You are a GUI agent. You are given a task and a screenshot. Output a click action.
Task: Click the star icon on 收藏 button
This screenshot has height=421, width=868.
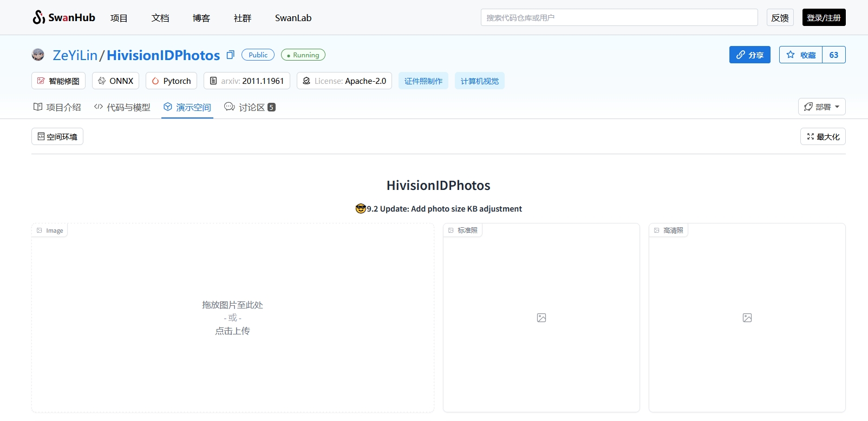coord(791,55)
